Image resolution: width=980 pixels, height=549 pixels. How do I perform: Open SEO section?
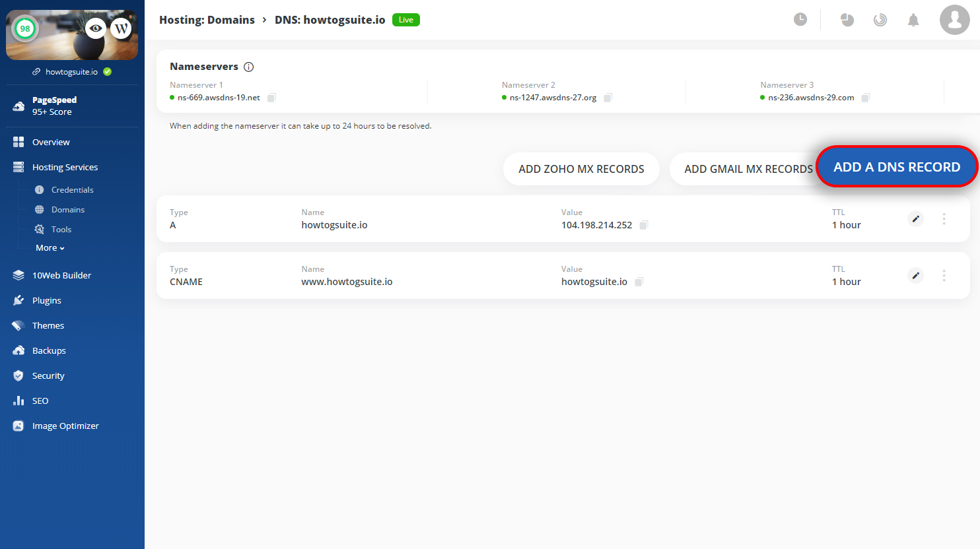40,401
